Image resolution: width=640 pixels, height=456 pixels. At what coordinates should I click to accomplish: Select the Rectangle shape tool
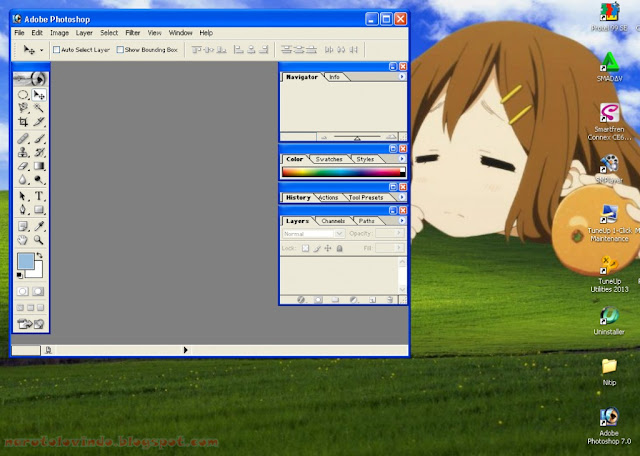pos(39,210)
